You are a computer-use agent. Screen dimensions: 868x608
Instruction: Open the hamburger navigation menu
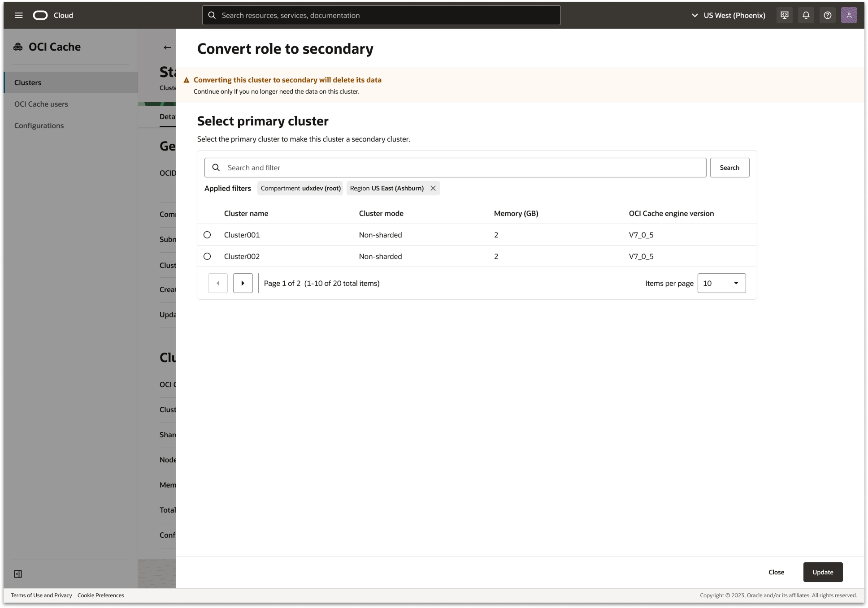[19, 15]
